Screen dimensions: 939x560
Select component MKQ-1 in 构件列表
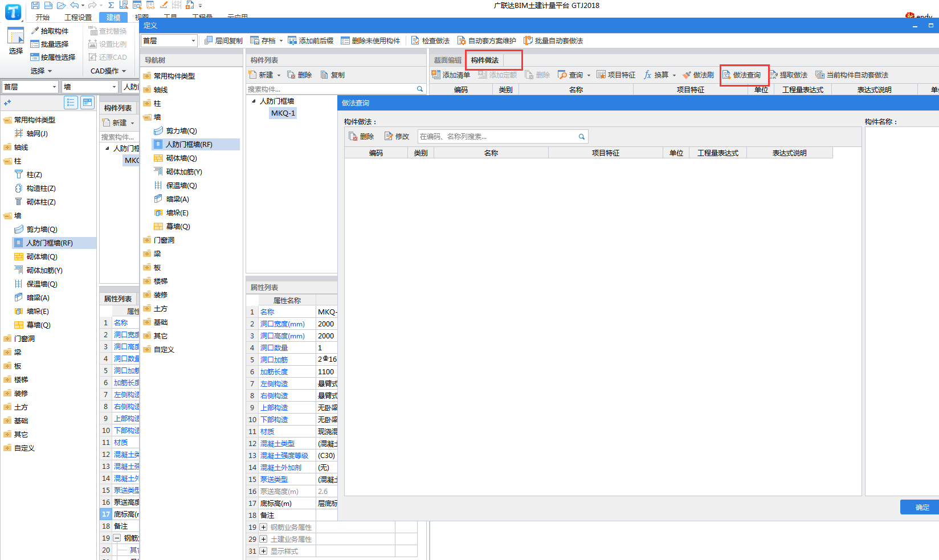(x=283, y=113)
